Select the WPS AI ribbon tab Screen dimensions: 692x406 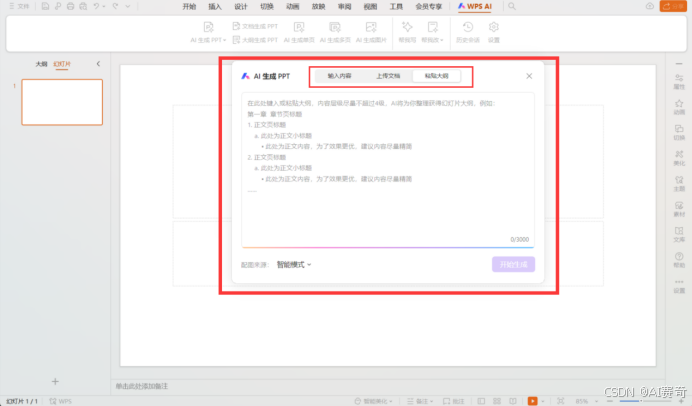tap(474, 6)
